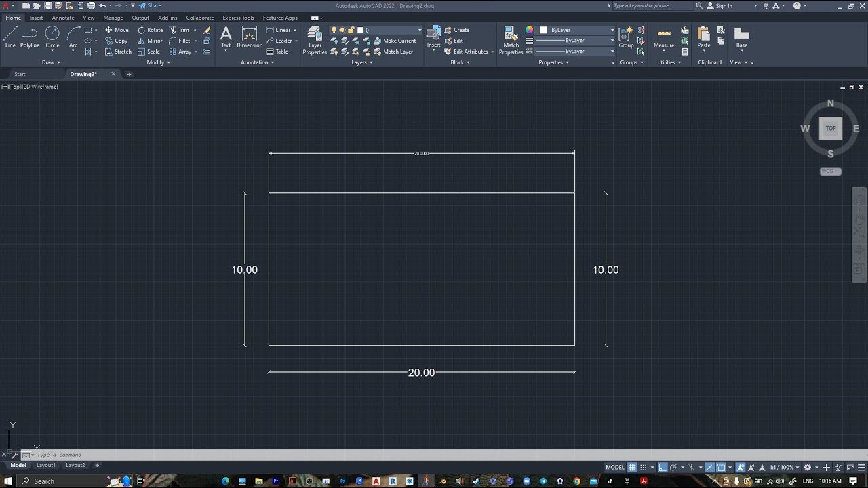Open the Layer Properties manager

click(315, 39)
